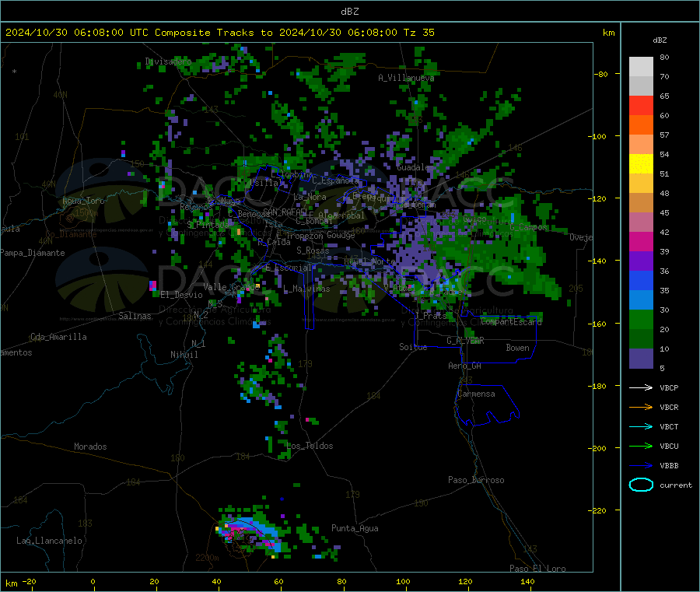
Task: Click the S_Rosas location label
Action: [x=313, y=250]
